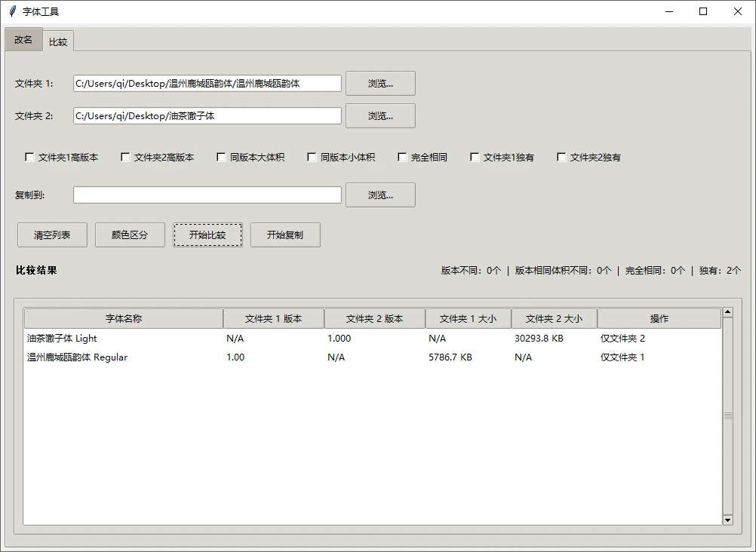The image size is (756, 552).
Task: Start comparison with 开始比较
Action: click(207, 235)
